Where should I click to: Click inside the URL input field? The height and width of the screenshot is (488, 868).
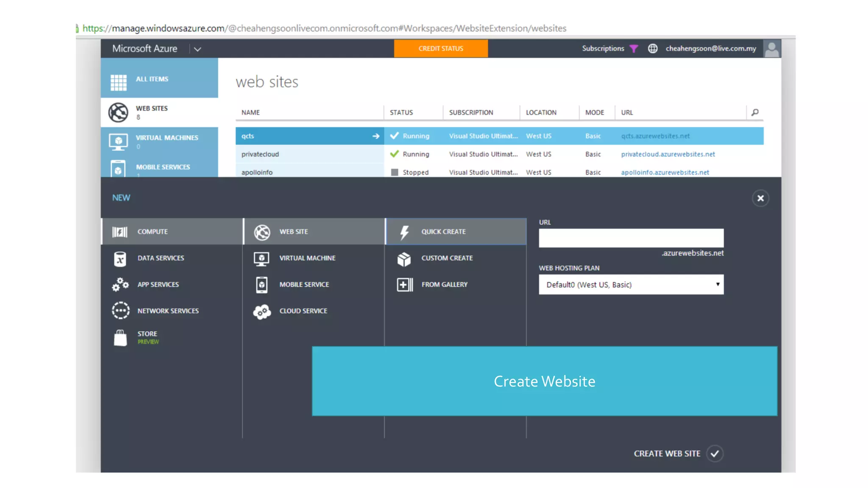[x=631, y=238]
